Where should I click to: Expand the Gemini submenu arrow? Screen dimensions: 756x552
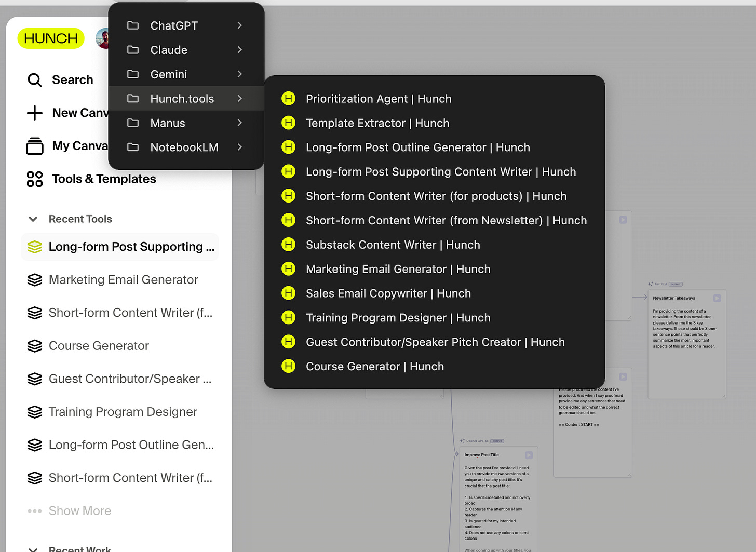point(239,74)
